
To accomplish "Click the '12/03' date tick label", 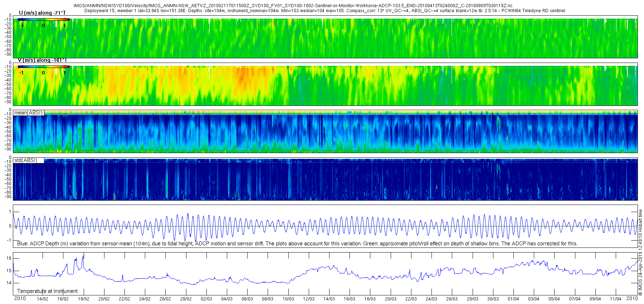I will tap(309, 299).
